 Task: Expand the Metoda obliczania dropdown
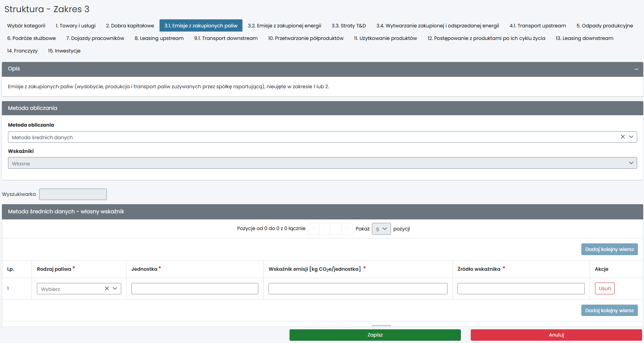[x=631, y=137]
